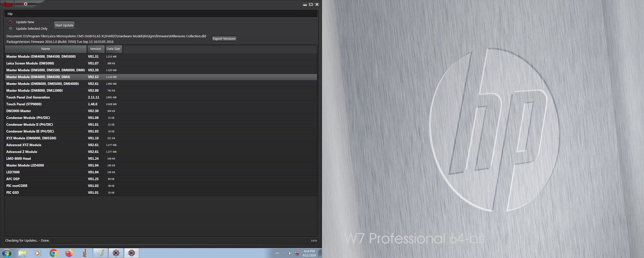Open Windows Explorer folder icon
Viewport: 644px width, 258px height.
click(22, 253)
